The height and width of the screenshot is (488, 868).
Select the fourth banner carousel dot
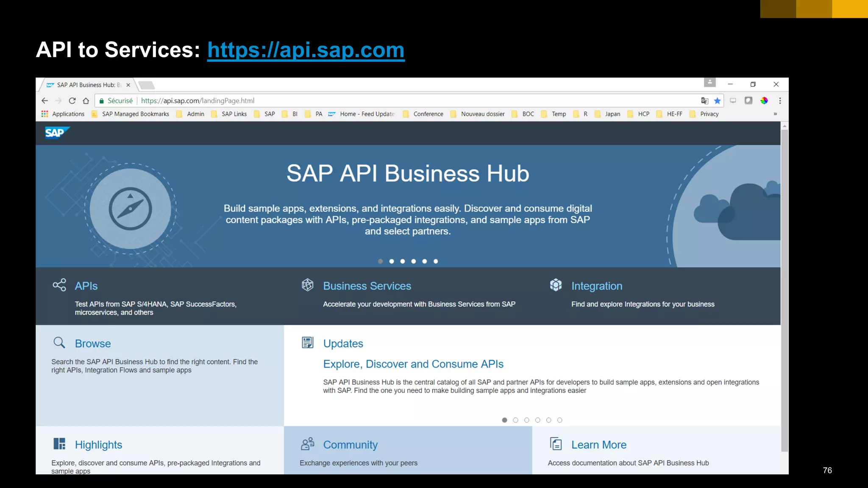[x=414, y=261]
